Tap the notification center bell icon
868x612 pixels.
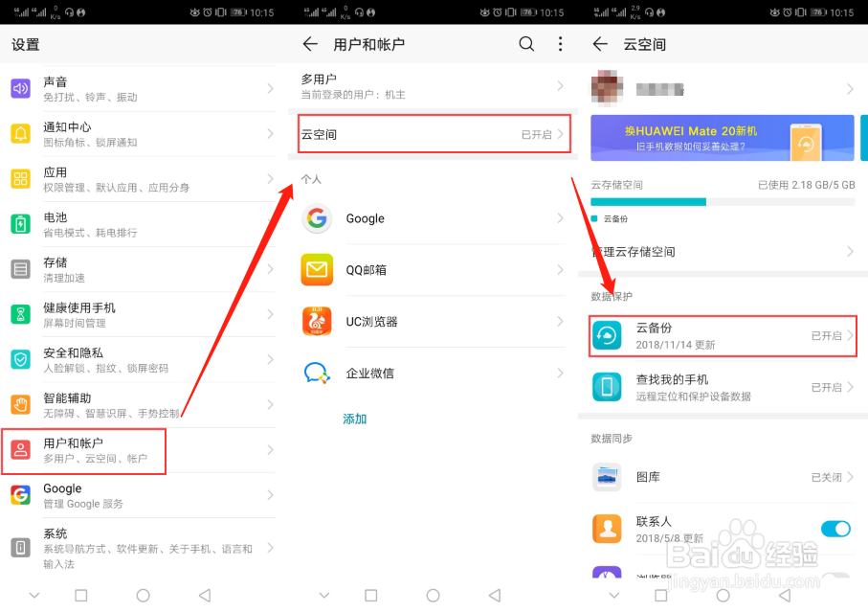click(20, 133)
